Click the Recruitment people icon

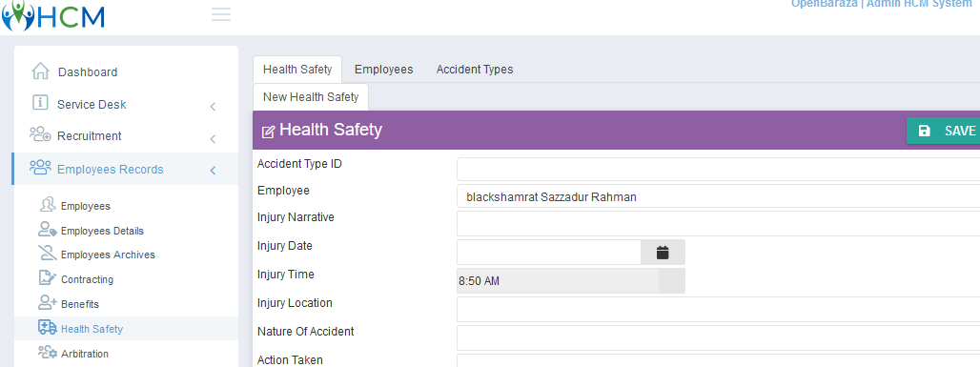41,134
